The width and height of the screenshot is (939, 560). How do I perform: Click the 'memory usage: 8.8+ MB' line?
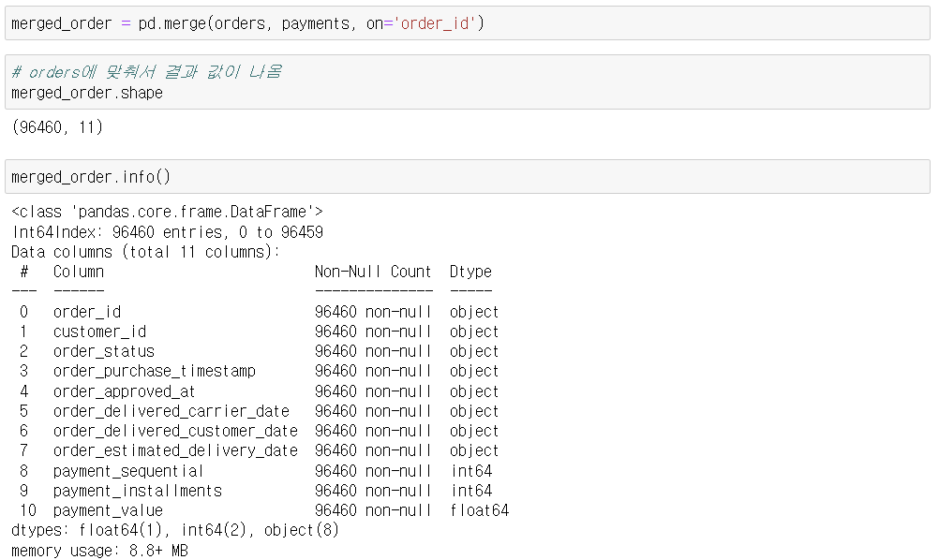coord(99,551)
